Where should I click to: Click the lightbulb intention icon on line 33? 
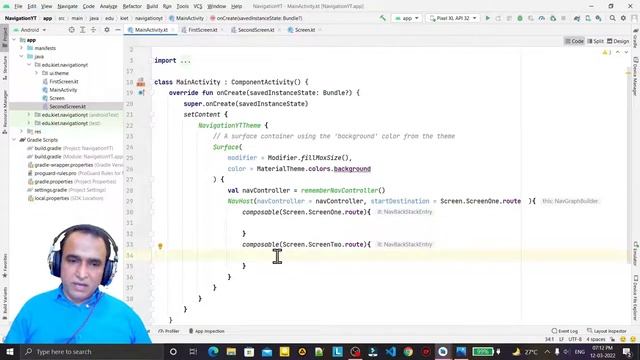(160, 246)
